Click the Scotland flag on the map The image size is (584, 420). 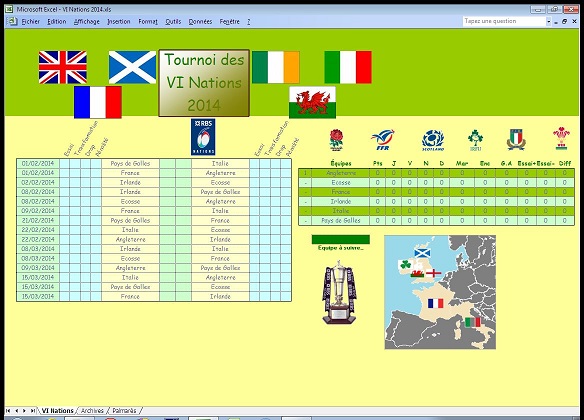[423, 253]
